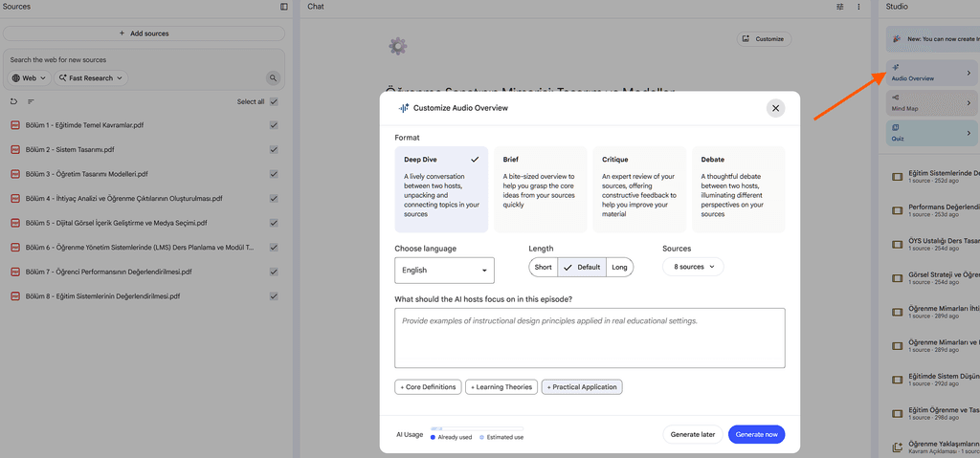Click the gear notebook icon in Chat
980x458 pixels.
point(397,46)
